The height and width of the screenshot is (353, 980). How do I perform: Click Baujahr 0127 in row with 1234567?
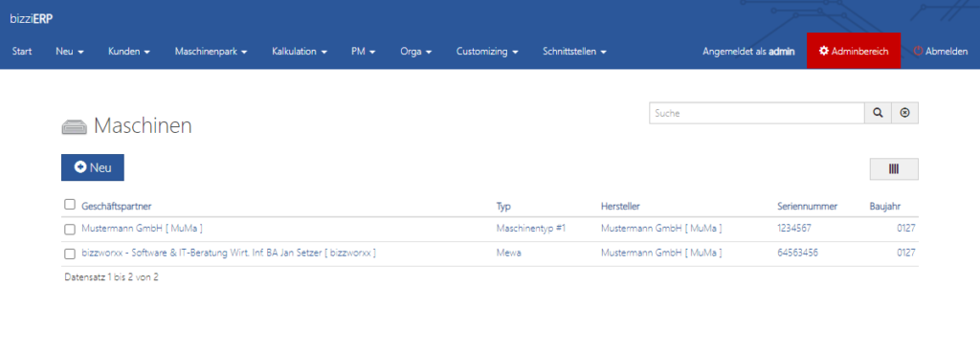[x=906, y=229]
